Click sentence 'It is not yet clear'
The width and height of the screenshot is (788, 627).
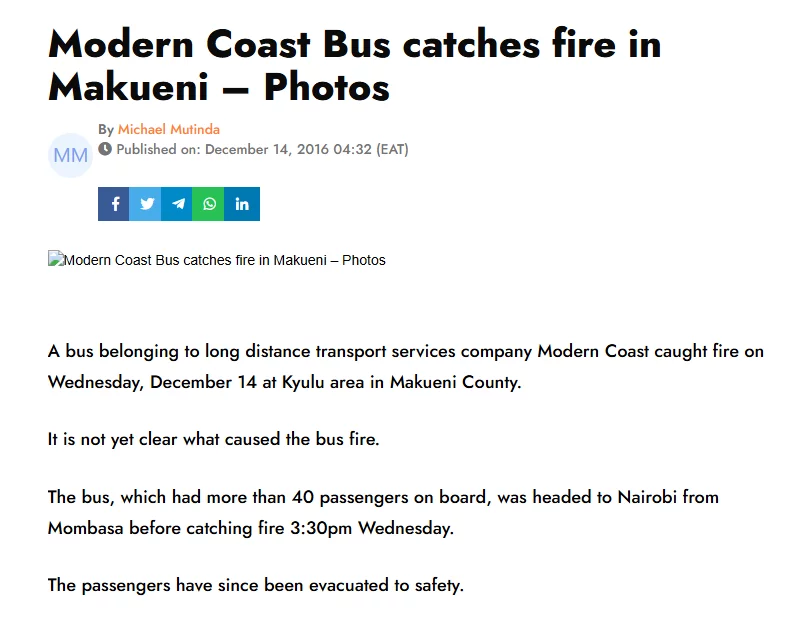[x=214, y=439]
